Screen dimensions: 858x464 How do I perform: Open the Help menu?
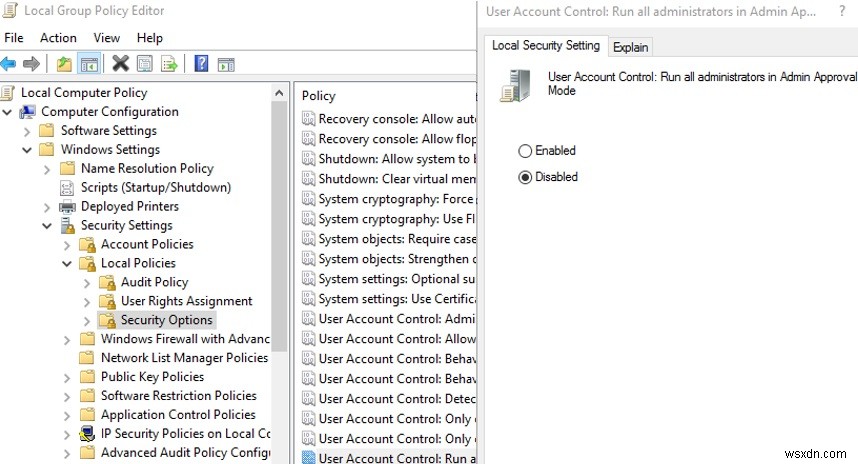click(149, 38)
